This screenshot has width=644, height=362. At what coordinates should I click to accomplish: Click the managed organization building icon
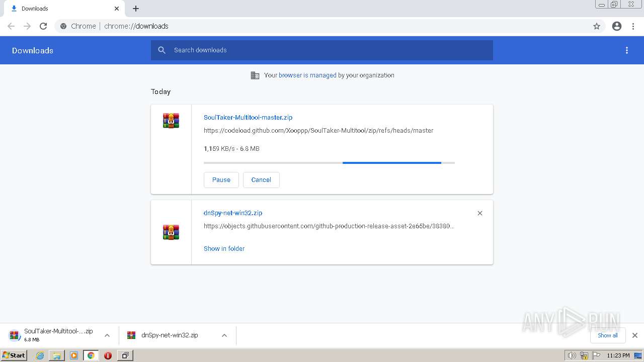click(255, 75)
